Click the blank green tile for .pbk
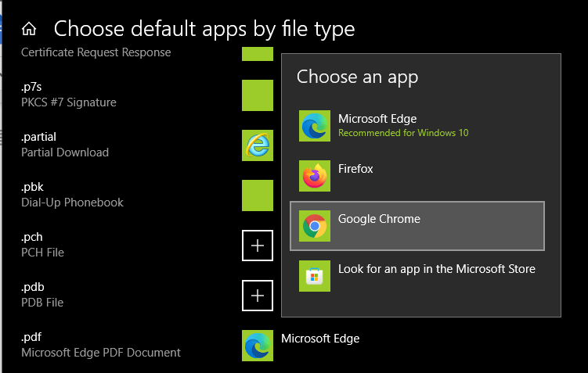 click(258, 195)
